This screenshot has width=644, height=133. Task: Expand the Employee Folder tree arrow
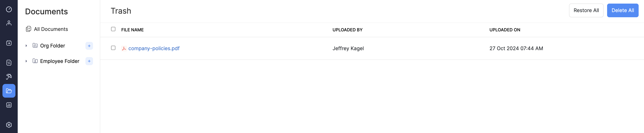coord(26,61)
